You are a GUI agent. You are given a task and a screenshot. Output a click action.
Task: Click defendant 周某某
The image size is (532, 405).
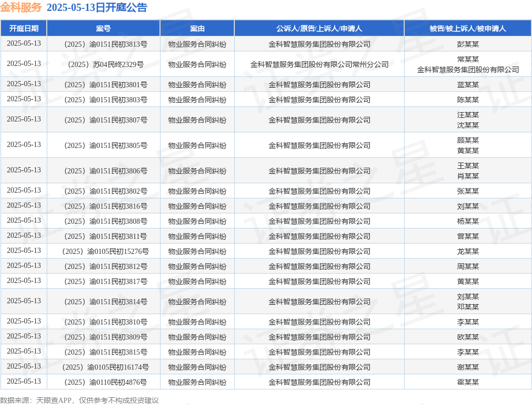(x=468, y=266)
